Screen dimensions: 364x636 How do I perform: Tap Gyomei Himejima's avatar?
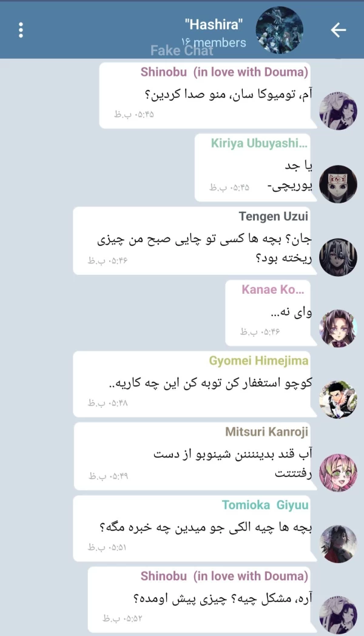[x=338, y=399]
